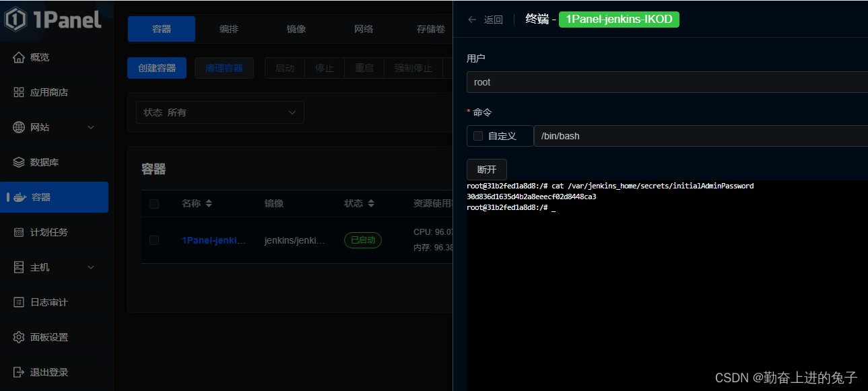Sort containers by 名称 column arrows
Image resolution: width=868 pixels, height=391 pixels.
point(209,203)
